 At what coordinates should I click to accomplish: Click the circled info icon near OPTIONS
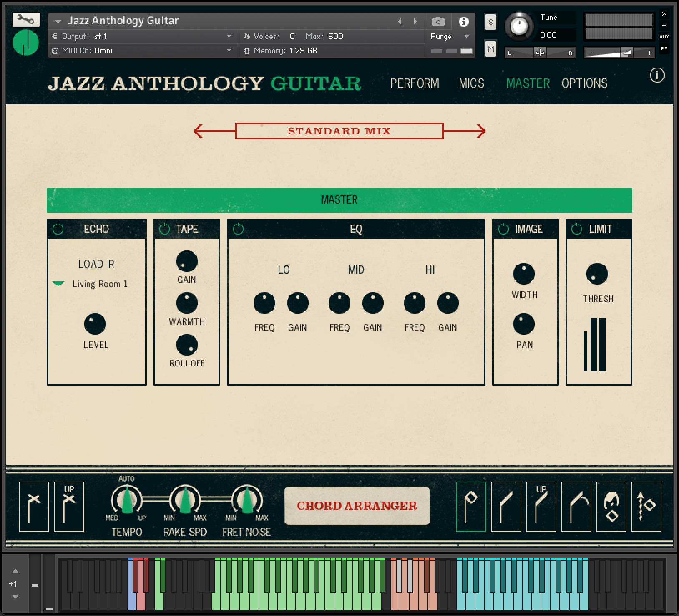(657, 76)
